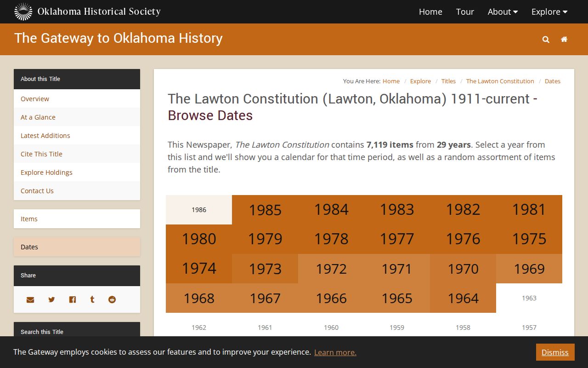
Task: Share via the email envelope icon
Action: pos(30,299)
